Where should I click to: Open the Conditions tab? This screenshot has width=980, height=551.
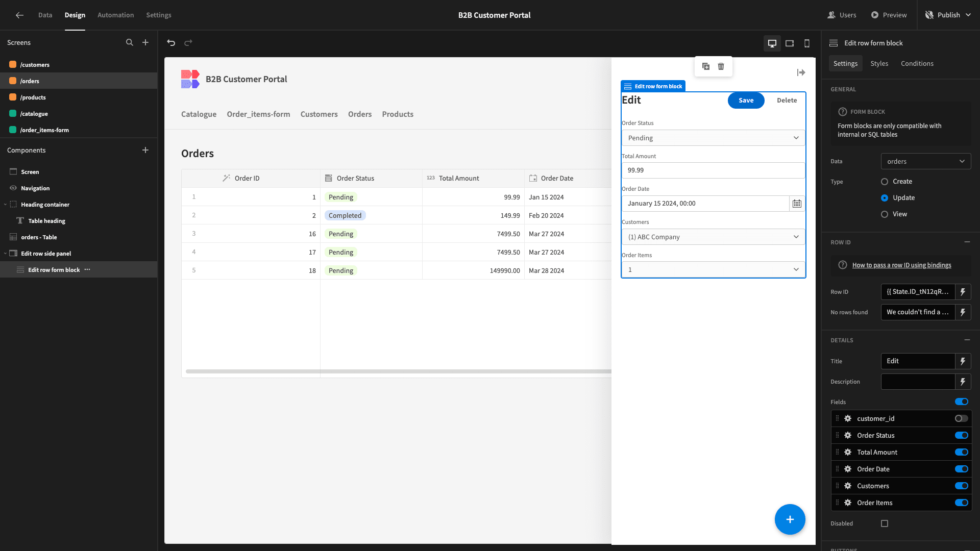click(917, 64)
